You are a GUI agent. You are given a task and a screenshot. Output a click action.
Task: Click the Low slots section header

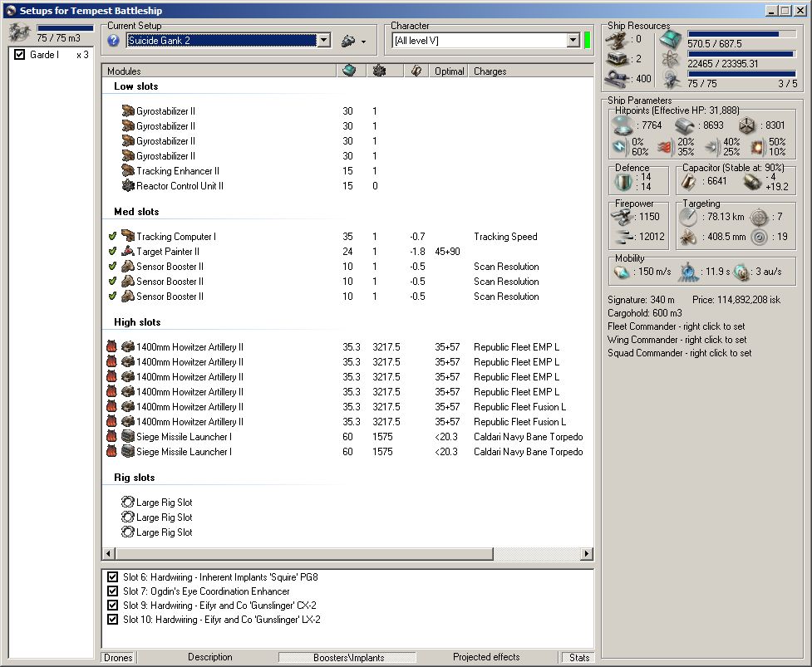(x=135, y=86)
